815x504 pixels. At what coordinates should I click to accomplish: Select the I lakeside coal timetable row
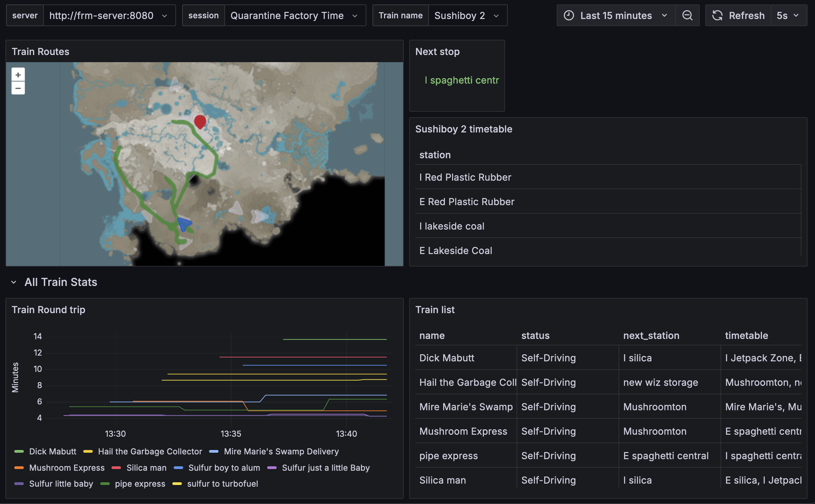click(x=452, y=226)
